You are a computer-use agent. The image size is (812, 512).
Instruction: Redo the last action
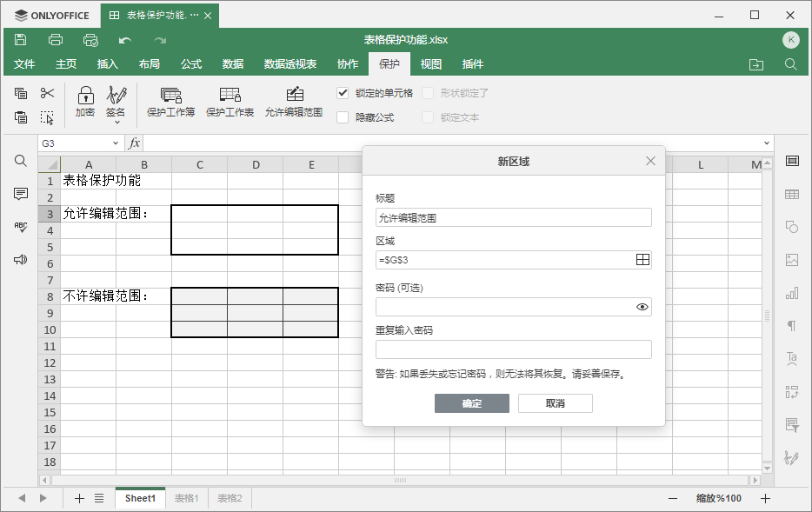[x=160, y=40]
